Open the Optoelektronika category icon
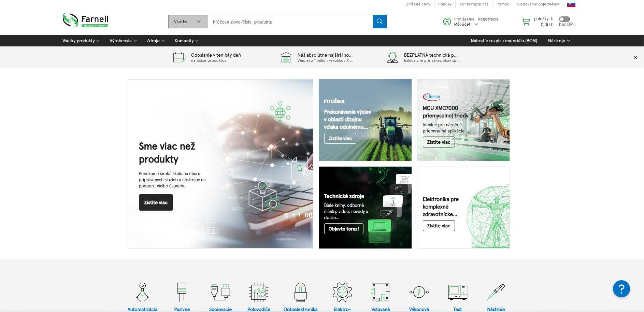The image size is (644, 312). click(x=301, y=292)
